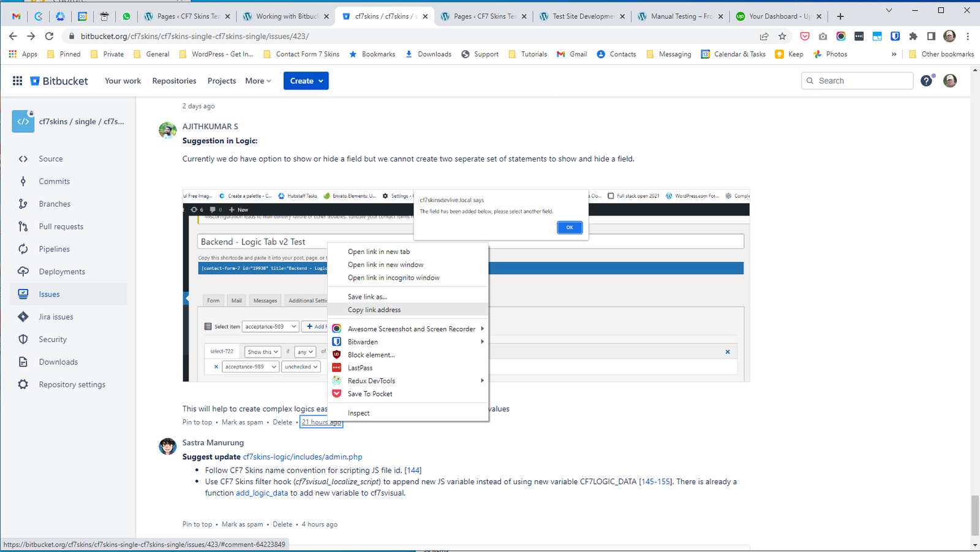
Task: Open the Atlassian app switcher grid
Action: tap(18, 81)
